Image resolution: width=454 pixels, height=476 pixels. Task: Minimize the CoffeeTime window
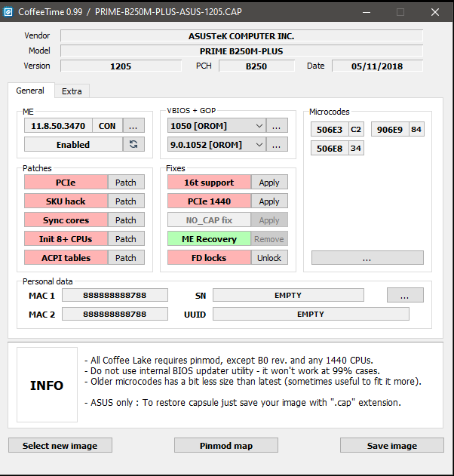tap(367, 12)
